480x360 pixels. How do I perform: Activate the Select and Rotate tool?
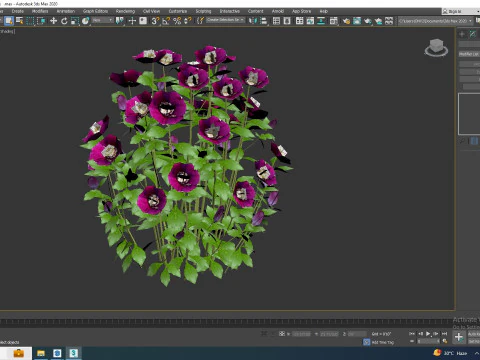[64, 21]
